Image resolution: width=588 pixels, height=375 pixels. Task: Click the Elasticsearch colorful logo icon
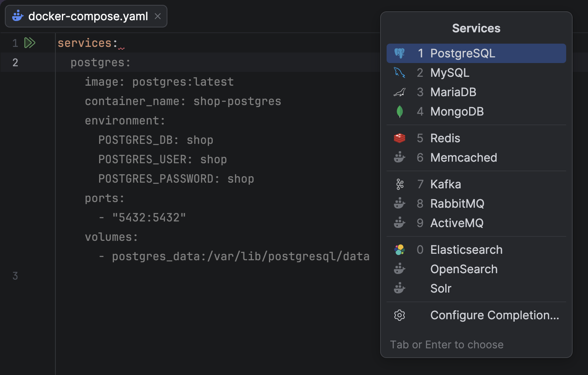click(400, 250)
